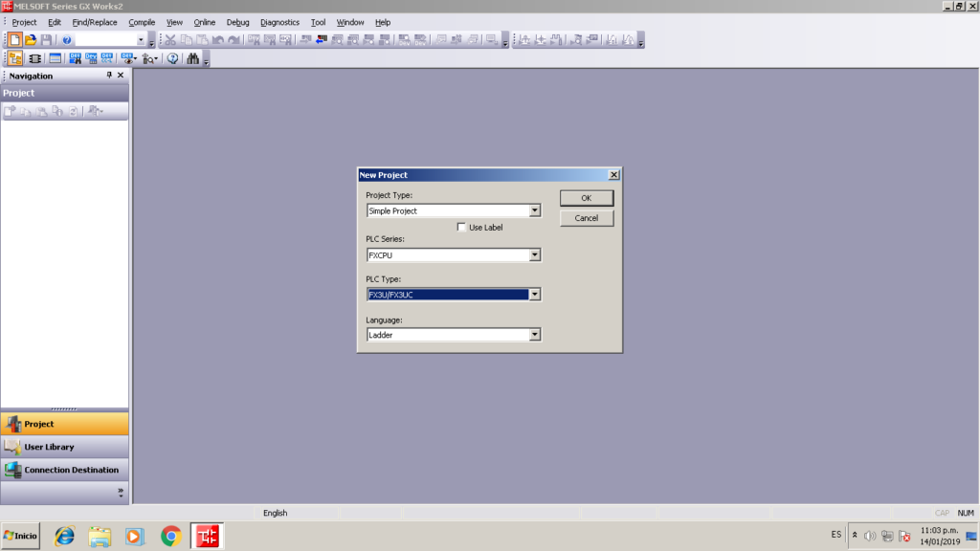Click the Dev CC-Link icon
This screenshot has height=551, width=980.
[107, 58]
